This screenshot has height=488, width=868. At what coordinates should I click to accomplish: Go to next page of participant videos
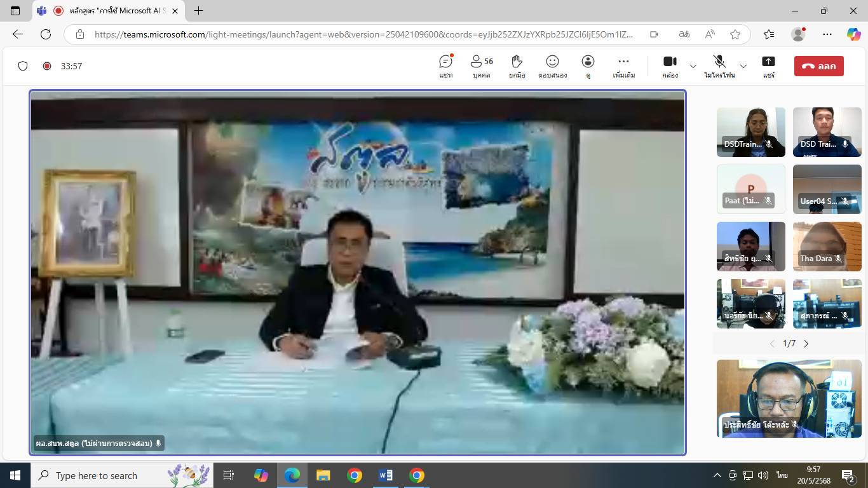tap(806, 344)
